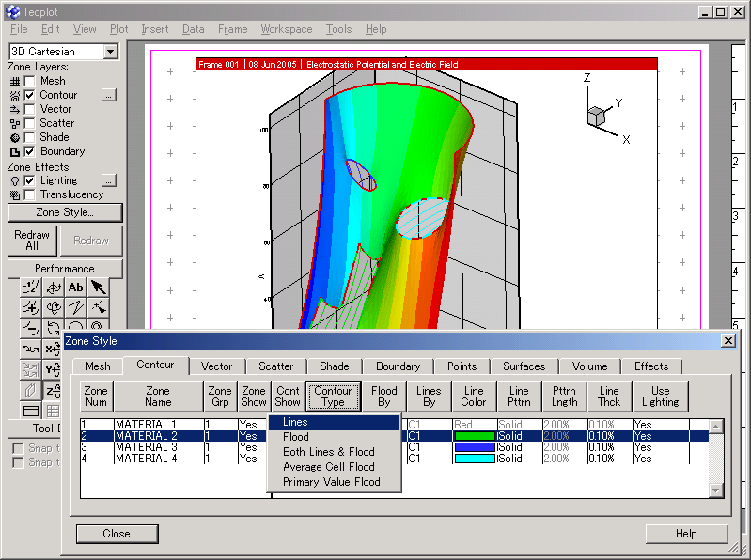Switch to the Vector tab

[216, 366]
